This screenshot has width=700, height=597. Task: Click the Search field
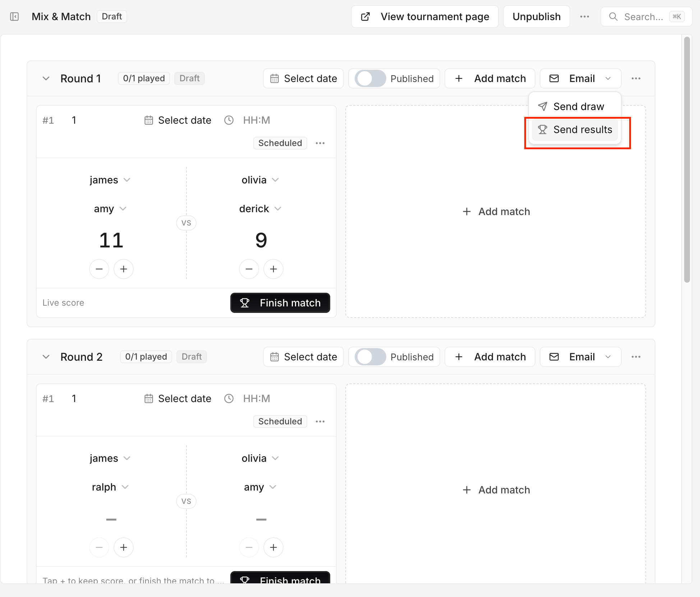tap(646, 17)
